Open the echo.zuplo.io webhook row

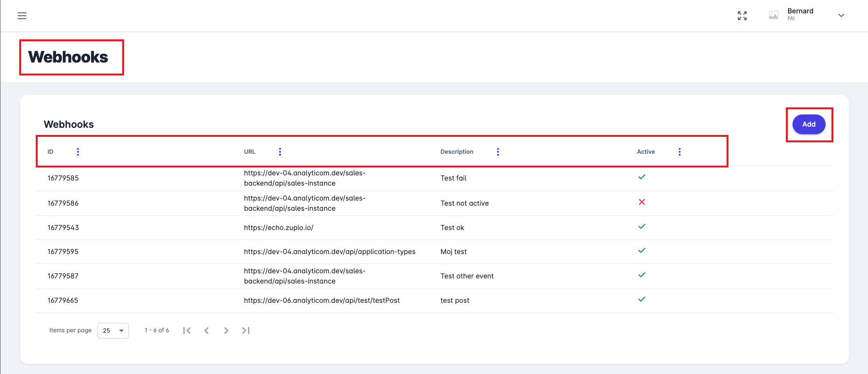click(x=278, y=228)
